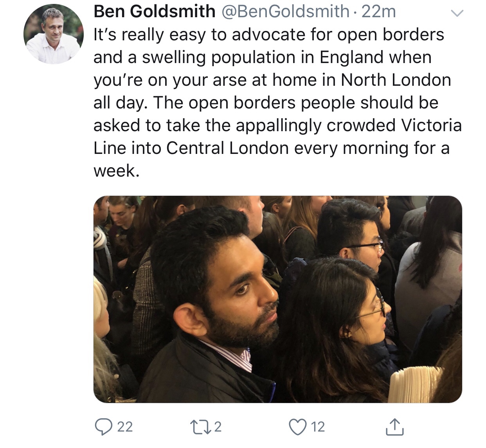Tap the phrase 'North London' in tweet
The width and height of the screenshot is (486, 448).
click(x=396, y=80)
